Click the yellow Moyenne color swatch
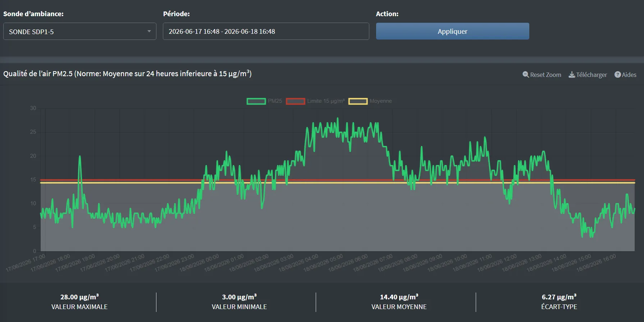Viewport: 644px width, 322px height. click(x=358, y=101)
